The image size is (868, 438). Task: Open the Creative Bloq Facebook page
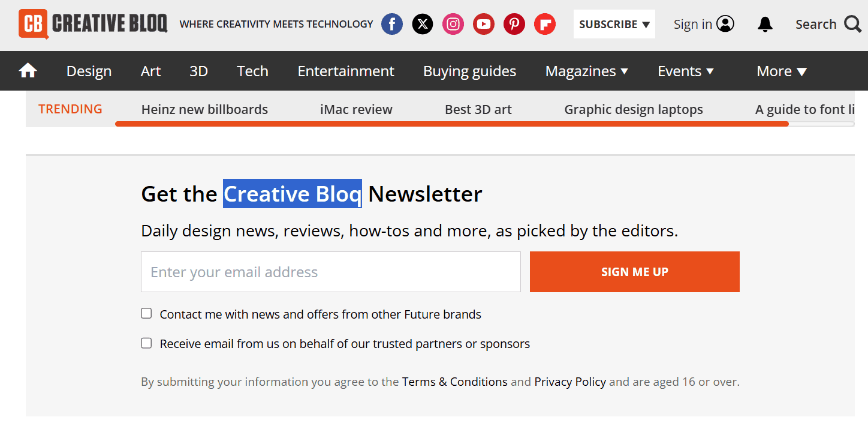coord(392,24)
